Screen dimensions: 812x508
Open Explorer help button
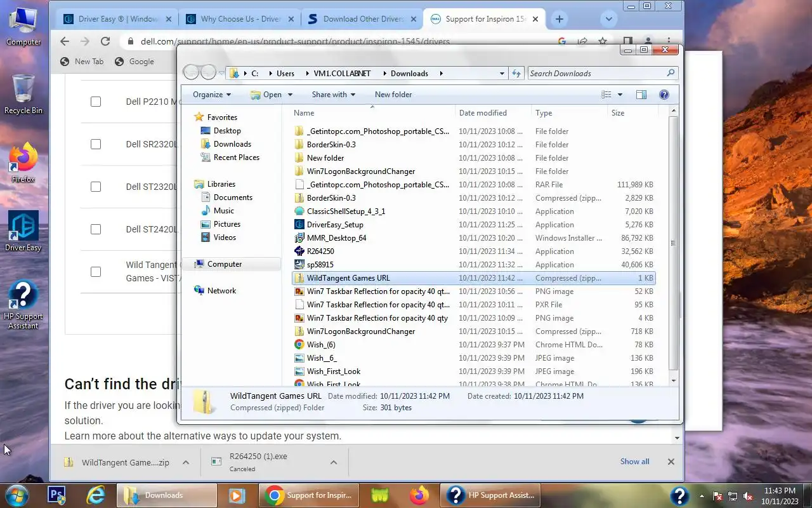pos(664,95)
